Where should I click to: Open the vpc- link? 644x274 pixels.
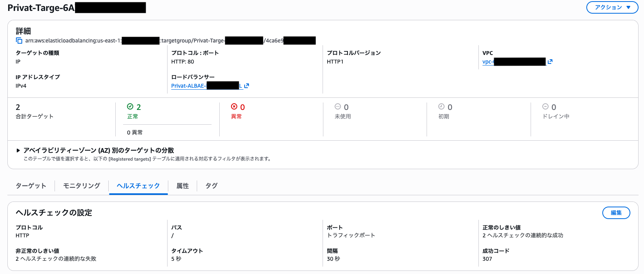coord(488,62)
